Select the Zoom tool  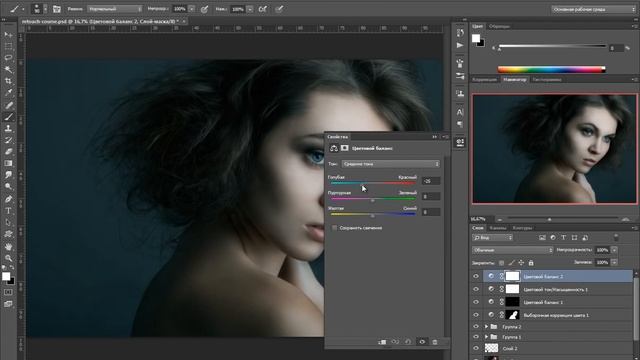click(8, 258)
